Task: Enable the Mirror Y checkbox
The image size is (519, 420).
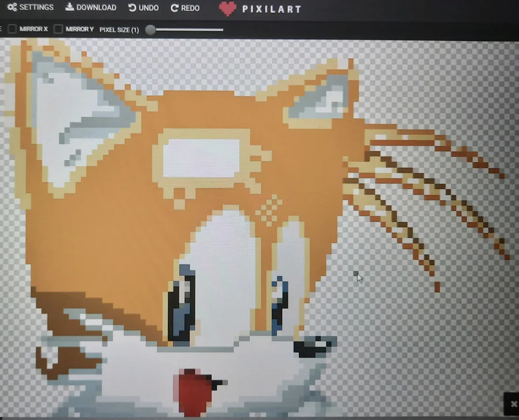Action: click(58, 29)
